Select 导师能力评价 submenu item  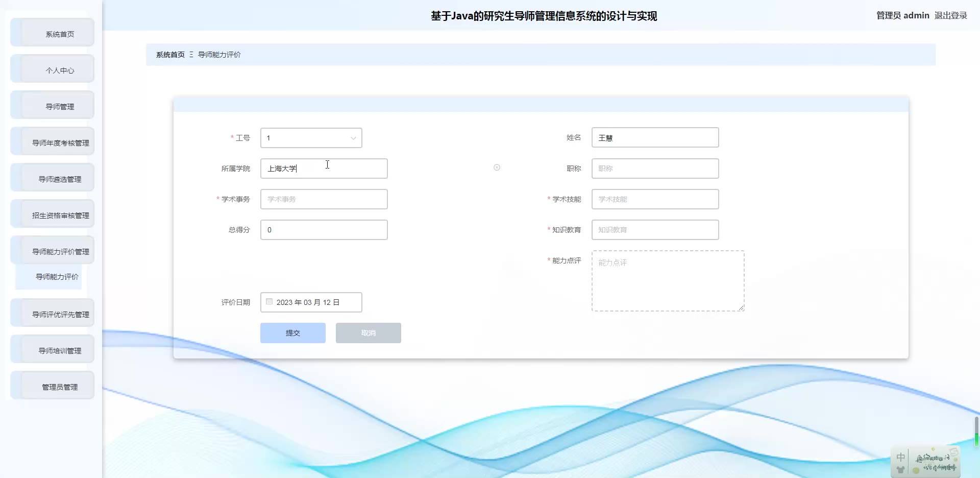(48, 277)
